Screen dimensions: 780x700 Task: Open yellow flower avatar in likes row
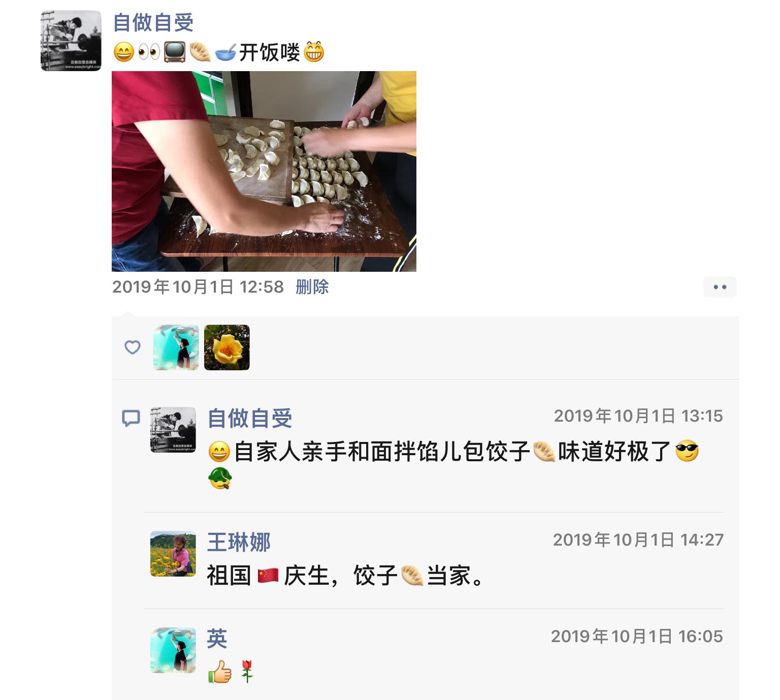(227, 347)
